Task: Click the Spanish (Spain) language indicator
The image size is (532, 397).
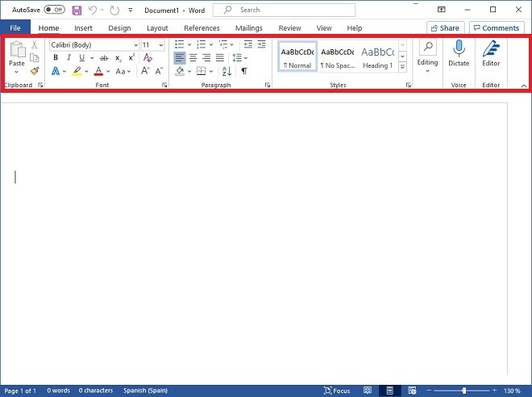Action: (x=145, y=391)
